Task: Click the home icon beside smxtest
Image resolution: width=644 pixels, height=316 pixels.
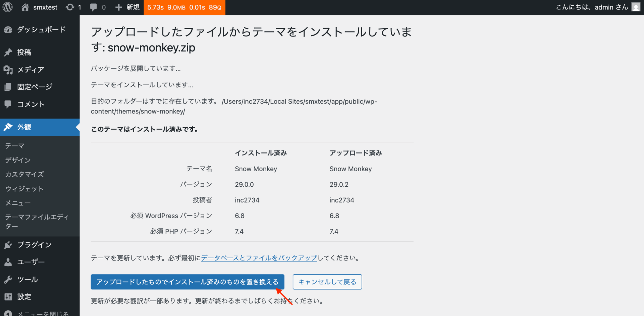Action: (25, 7)
